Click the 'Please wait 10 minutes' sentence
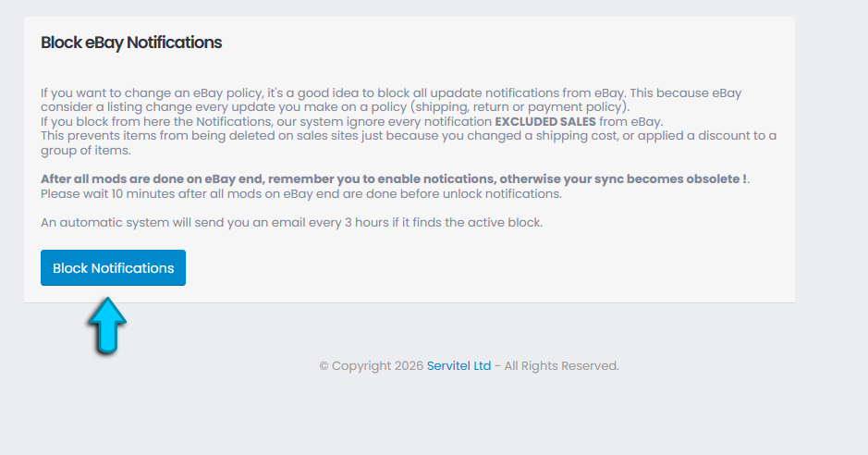Image resolution: width=868 pixels, height=455 pixels. tap(301, 193)
